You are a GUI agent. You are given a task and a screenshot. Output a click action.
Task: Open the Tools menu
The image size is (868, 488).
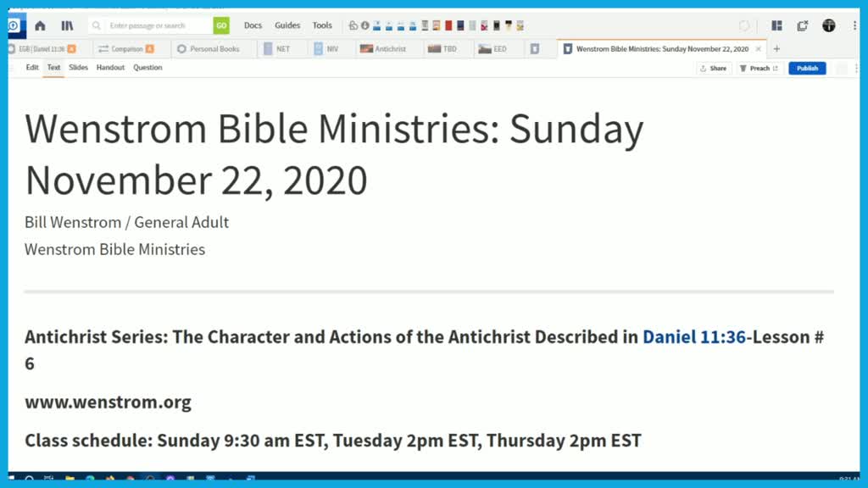[322, 25]
